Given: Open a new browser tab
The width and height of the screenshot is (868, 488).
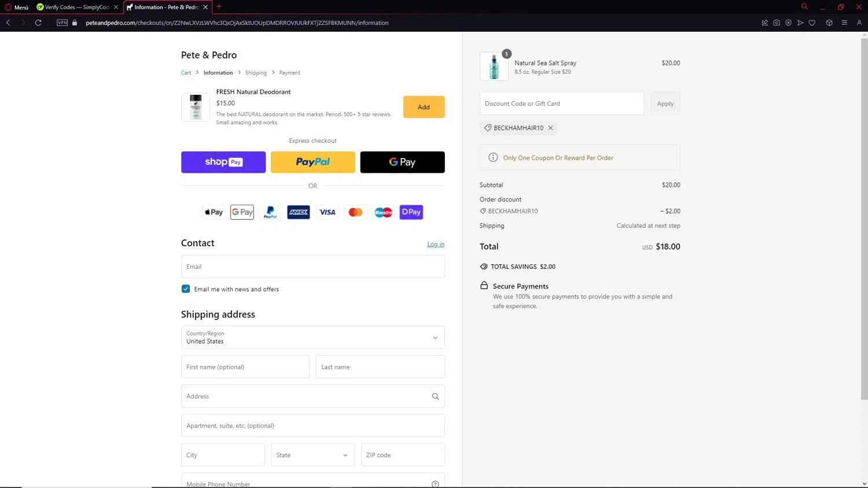Looking at the screenshot, I should tap(219, 6).
